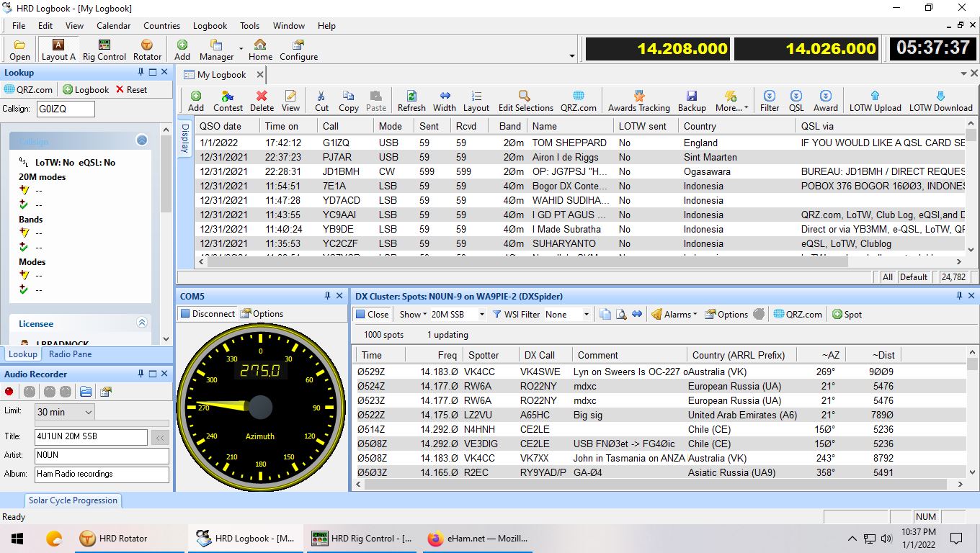Open the Configure tool
The height and width of the screenshot is (553, 980).
pyautogui.click(x=298, y=50)
